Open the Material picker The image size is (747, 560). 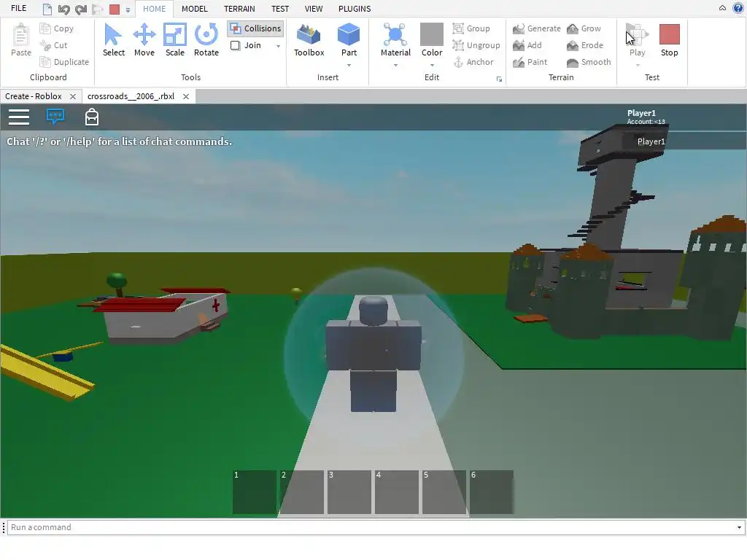click(x=395, y=41)
